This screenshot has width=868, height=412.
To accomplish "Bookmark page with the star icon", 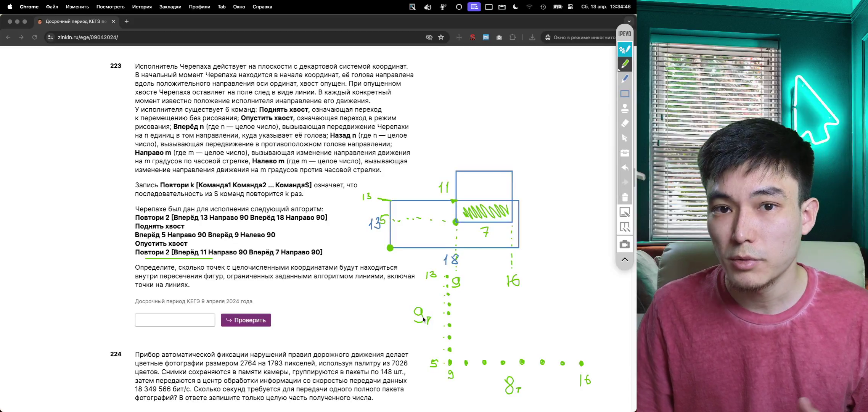I will pyautogui.click(x=441, y=37).
